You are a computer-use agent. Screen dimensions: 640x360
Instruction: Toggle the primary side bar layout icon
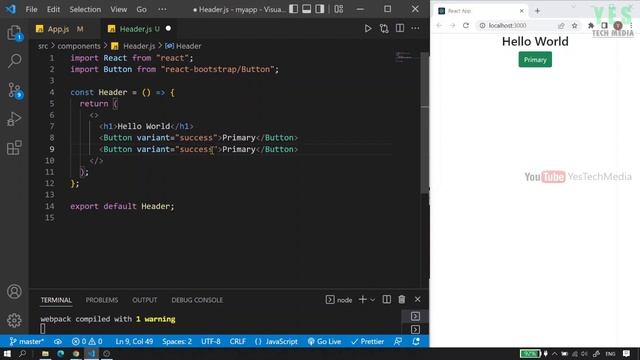pyautogui.click(x=293, y=9)
